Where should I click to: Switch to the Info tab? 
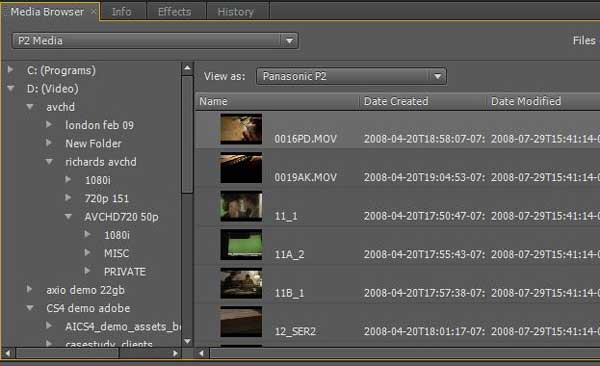122,12
